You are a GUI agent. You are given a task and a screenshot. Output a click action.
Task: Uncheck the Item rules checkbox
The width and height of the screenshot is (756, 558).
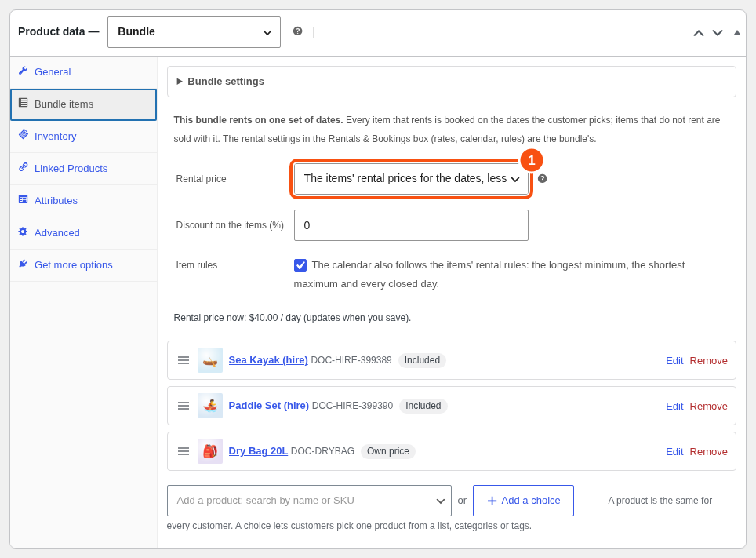300,265
